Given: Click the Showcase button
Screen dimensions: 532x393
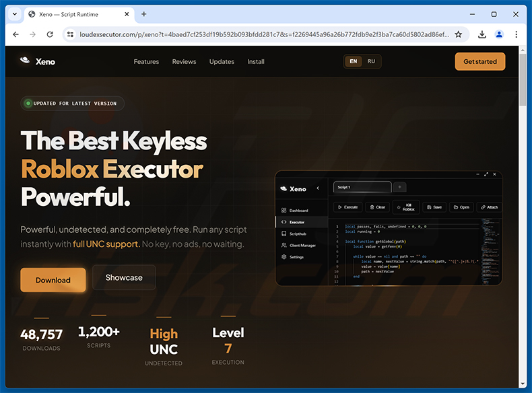Looking at the screenshot, I should pyautogui.click(x=124, y=277).
